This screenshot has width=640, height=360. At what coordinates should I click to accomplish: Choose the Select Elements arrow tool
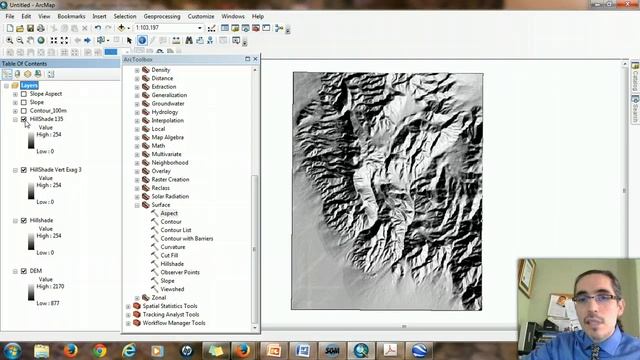pyautogui.click(x=129, y=40)
